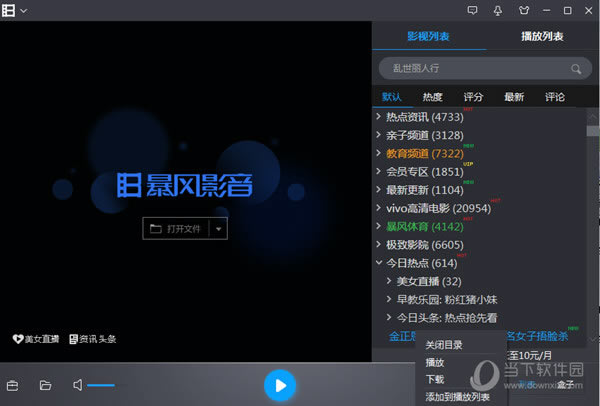
Task: Open the 暴风影音 main menu logo icon
Action: [9, 10]
